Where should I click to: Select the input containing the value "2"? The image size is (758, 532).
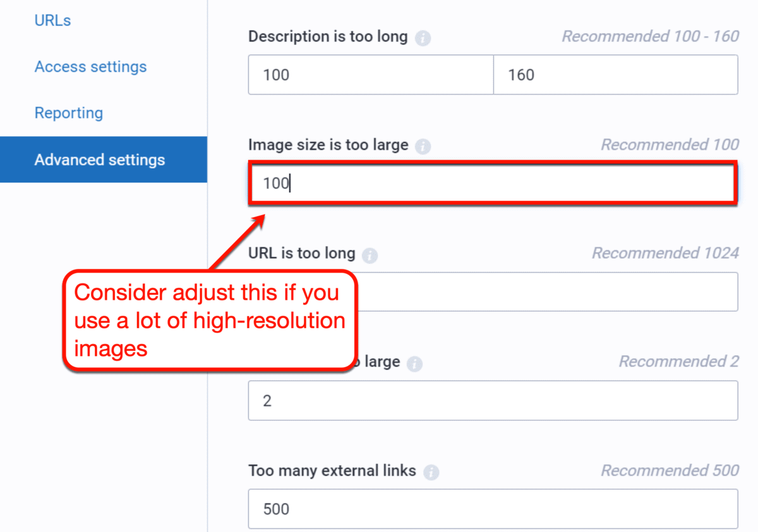(x=493, y=400)
